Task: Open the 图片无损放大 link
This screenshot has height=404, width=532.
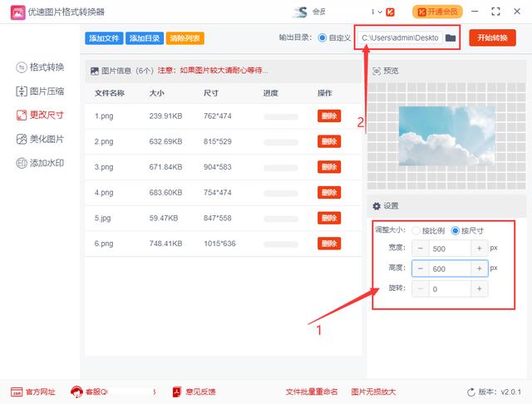Action: pyautogui.click(x=373, y=392)
